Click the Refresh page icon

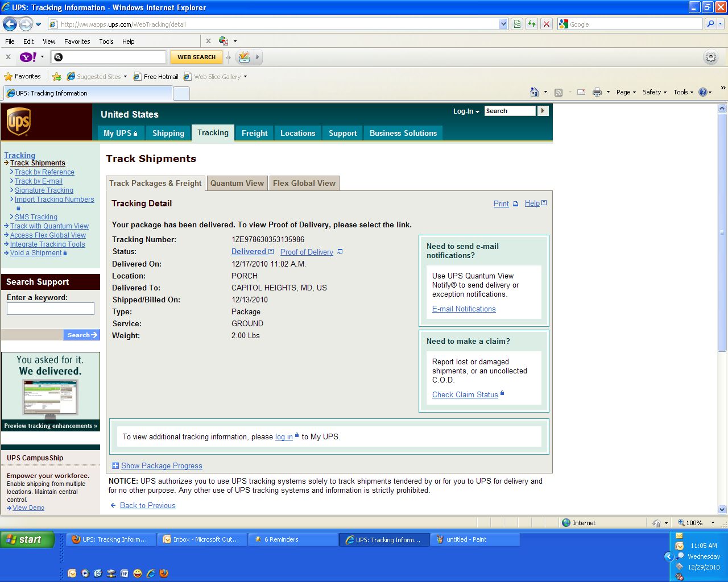[532, 24]
